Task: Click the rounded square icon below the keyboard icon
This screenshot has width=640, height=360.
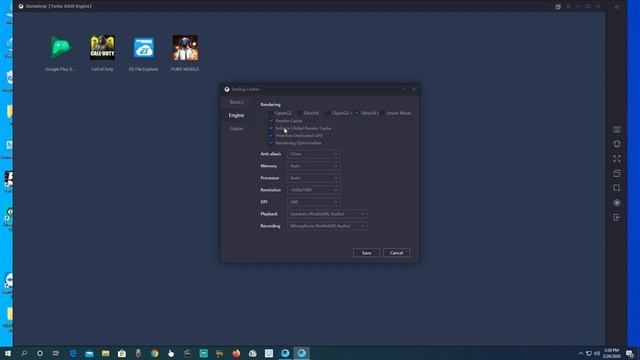Action: [617, 144]
